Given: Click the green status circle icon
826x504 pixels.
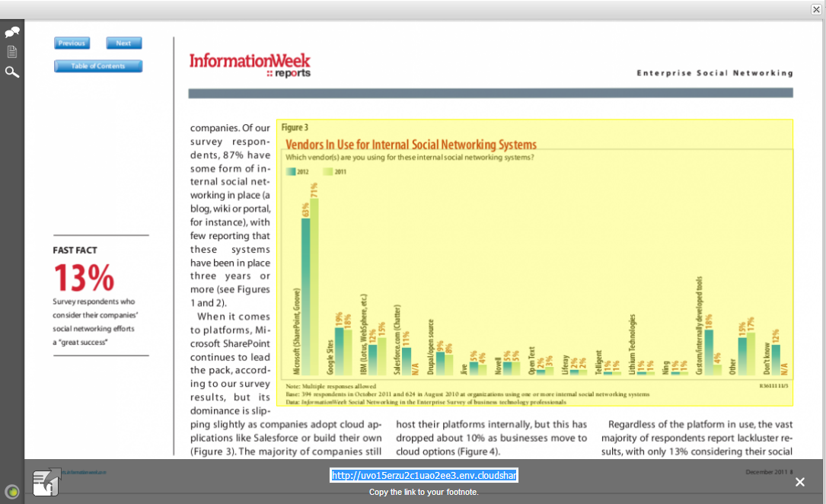Looking at the screenshot, I should tap(11, 492).
